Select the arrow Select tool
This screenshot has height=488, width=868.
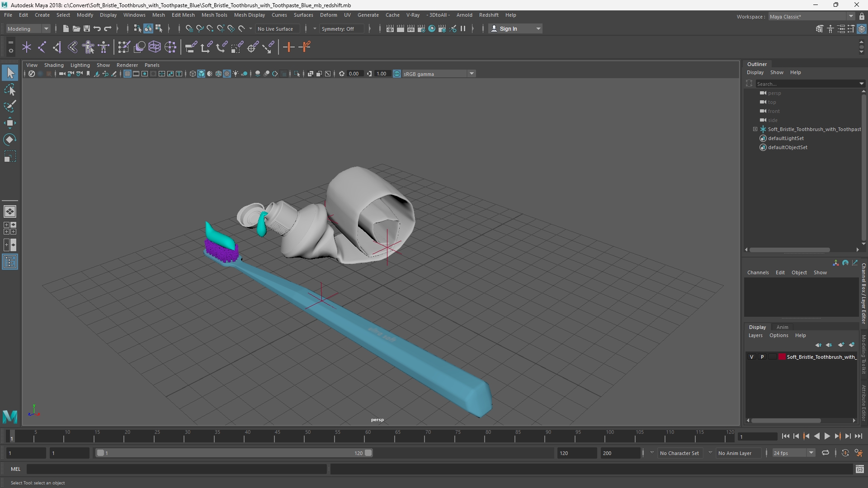[x=10, y=73]
